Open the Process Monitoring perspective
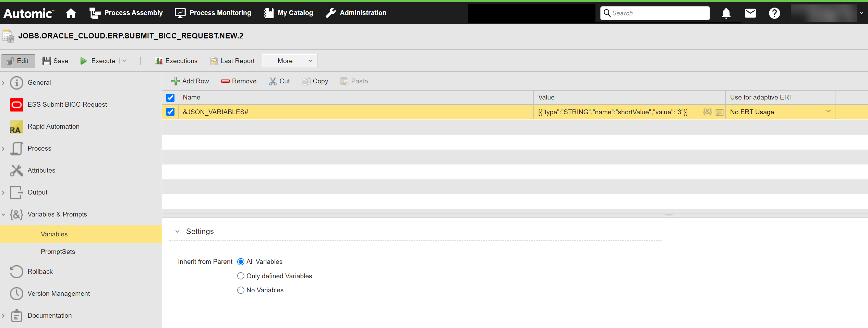 pos(213,13)
